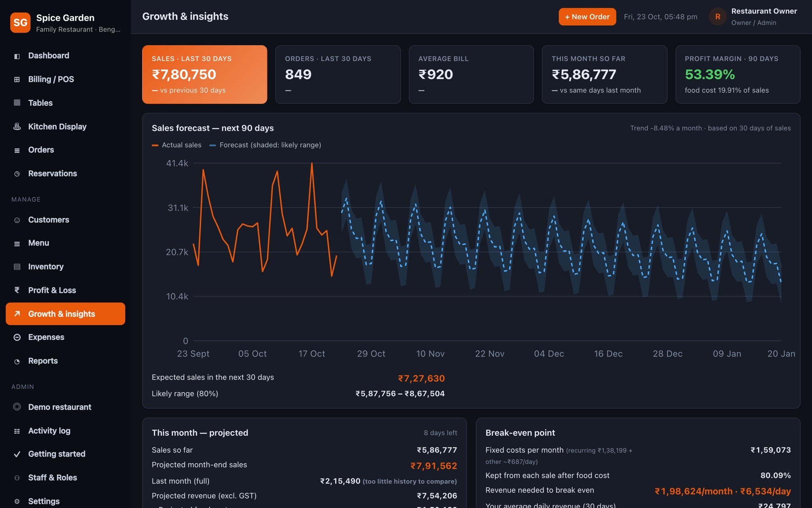
Task: Click the Tables icon in sidebar
Action: (x=17, y=103)
